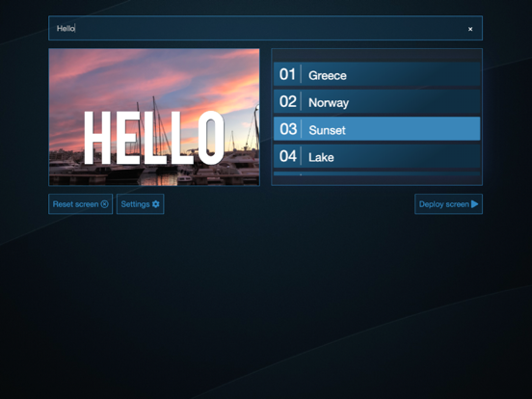Image resolution: width=532 pixels, height=399 pixels.
Task: Click the Reset screen button
Action: pos(80,204)
